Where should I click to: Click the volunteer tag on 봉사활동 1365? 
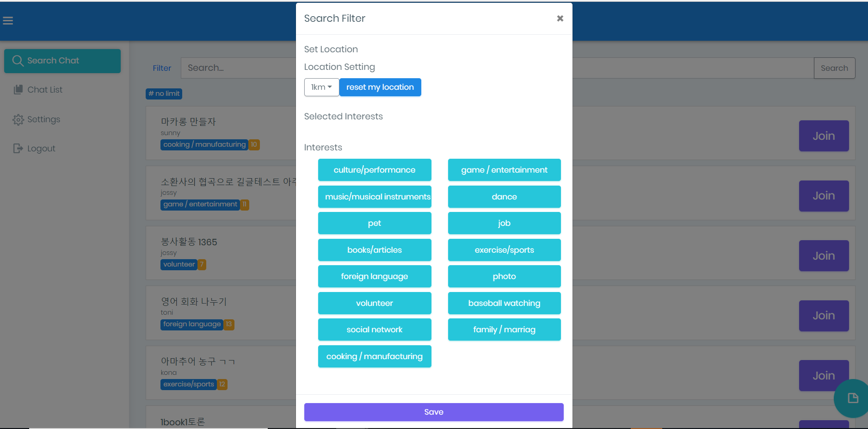(179, 264)
